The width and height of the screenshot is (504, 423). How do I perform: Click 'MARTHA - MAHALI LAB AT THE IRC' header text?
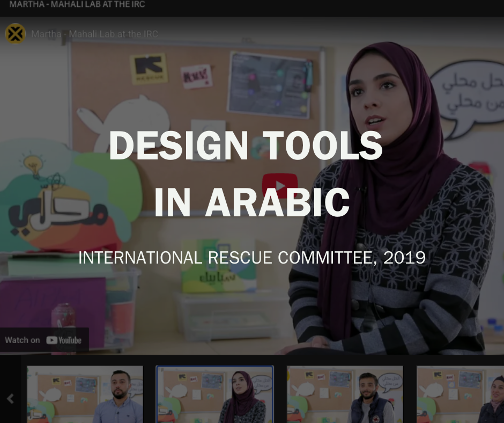click(77, 4)
